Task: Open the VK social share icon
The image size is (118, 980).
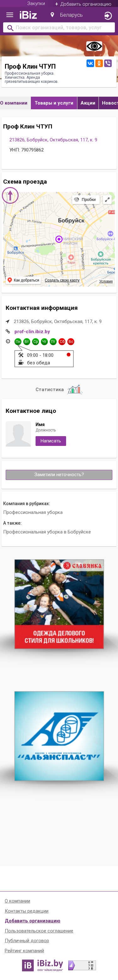Action: coord(90,64)
